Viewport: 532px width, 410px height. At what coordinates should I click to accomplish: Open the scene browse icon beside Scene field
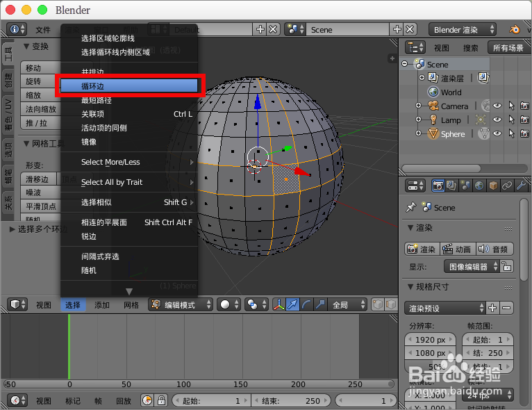[296, 29]
